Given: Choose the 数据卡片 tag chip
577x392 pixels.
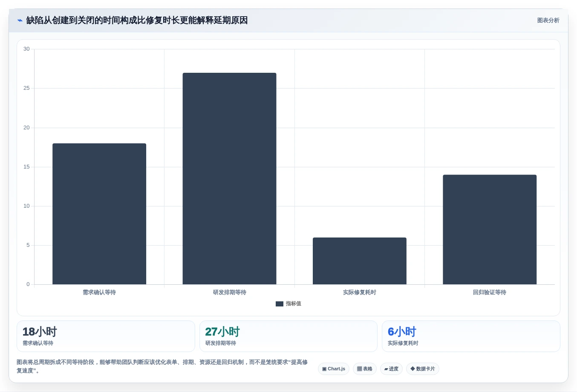Looking at the screenshot, I should [x=423, y=369].
